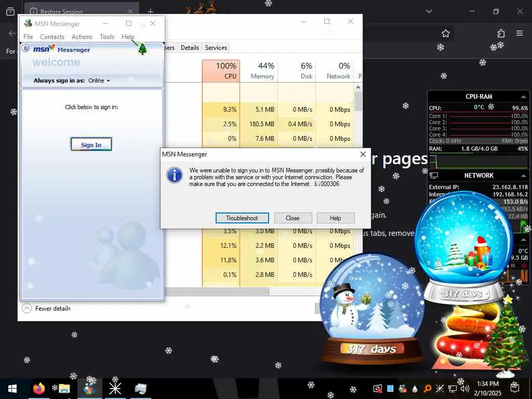Image resolution: width=532 pixels, height=399 pixels.
Task: Switch to Task Manager taskbar icon
Action: click(140, 389)
